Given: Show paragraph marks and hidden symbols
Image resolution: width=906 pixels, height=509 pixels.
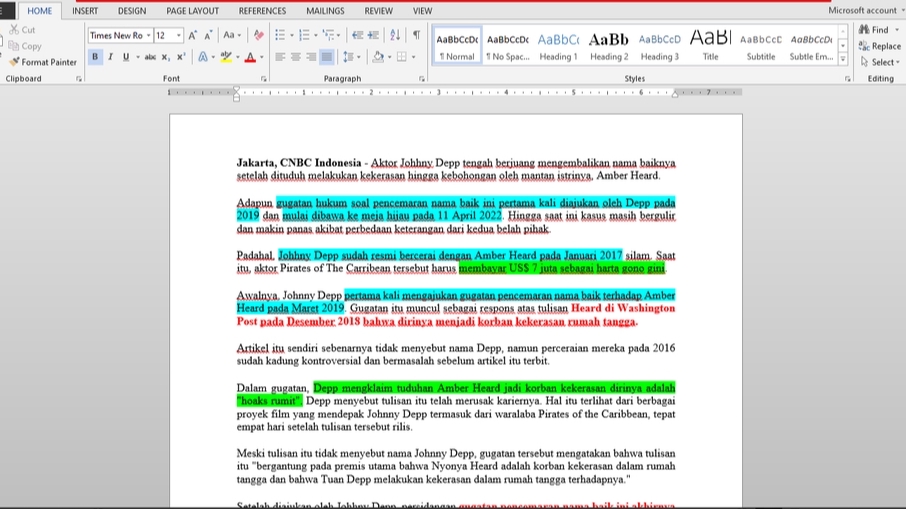Looking at the screenshot, I should pos(416,35).
